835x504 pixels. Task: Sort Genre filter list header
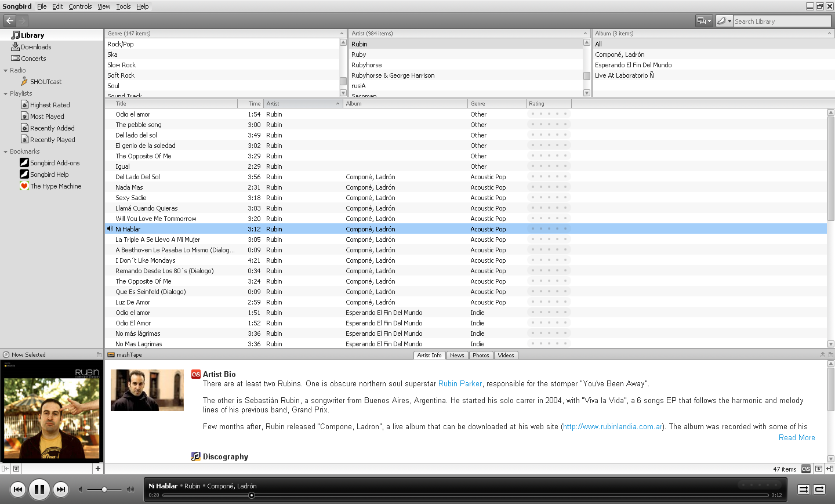tap(226, 34)
